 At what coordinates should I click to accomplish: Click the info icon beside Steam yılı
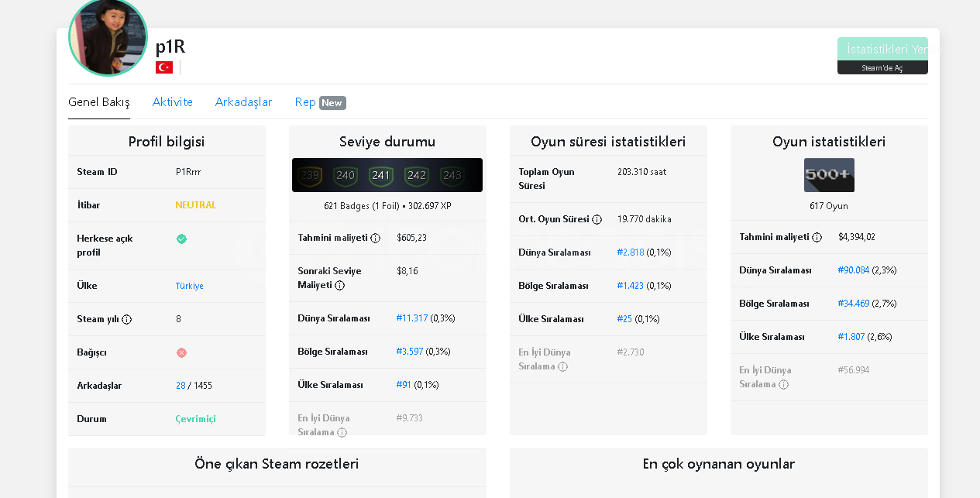point(127,319)
